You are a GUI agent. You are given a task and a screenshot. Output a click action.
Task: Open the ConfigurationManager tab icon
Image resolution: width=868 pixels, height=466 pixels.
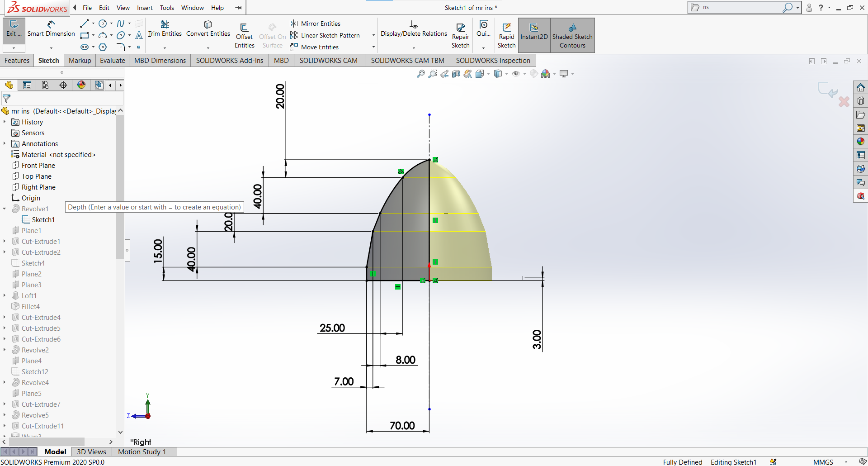coord(45,85)
